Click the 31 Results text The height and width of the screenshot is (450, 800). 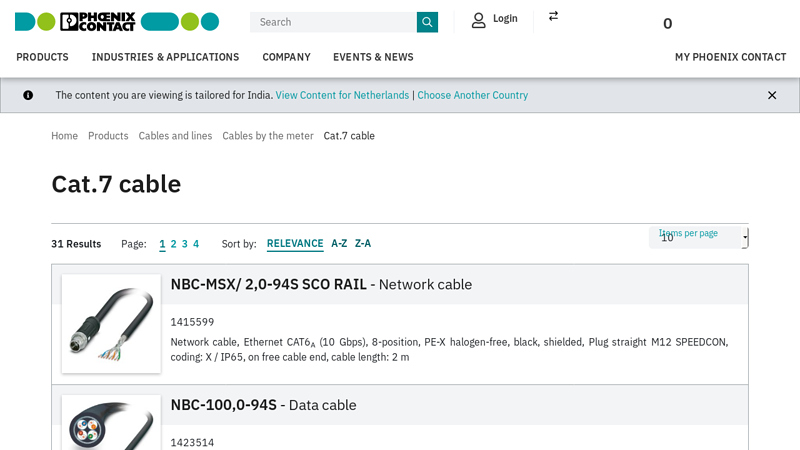pyautogui.click(x=76, y=244)
